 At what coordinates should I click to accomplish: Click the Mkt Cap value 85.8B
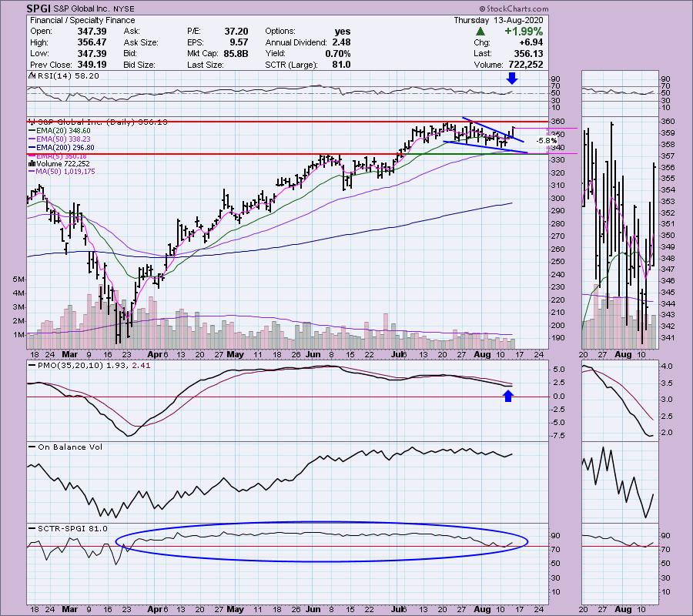click(236, 53)
